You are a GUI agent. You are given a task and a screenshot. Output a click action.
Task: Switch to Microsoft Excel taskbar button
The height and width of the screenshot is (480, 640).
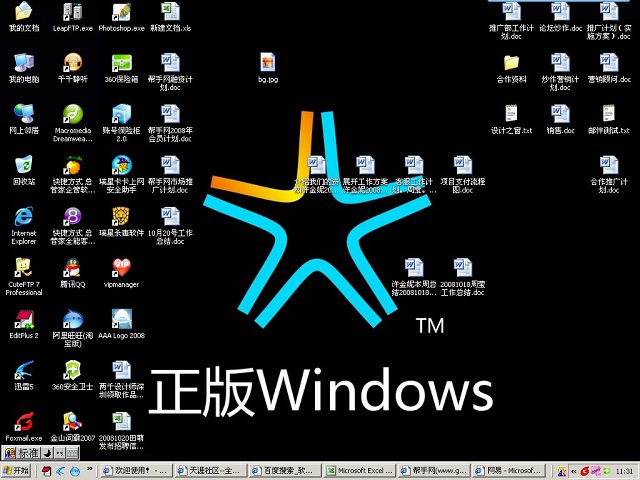pos(360,471)
